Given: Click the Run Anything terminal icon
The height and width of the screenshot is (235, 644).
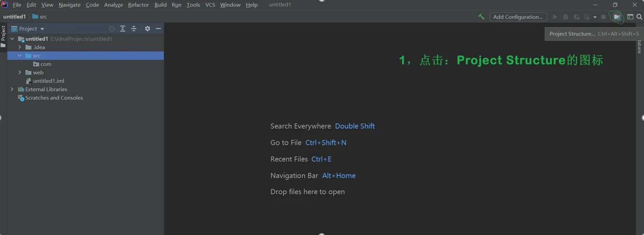Looking at the screenshot, I should [630, 17].
